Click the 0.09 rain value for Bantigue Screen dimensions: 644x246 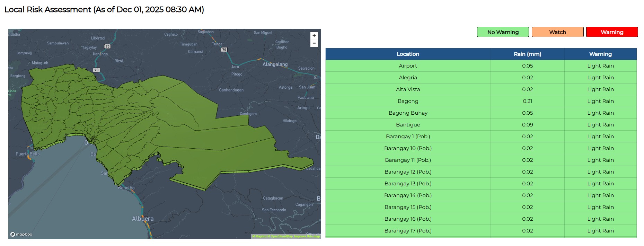pyautogui.click(x=527, y=125)
